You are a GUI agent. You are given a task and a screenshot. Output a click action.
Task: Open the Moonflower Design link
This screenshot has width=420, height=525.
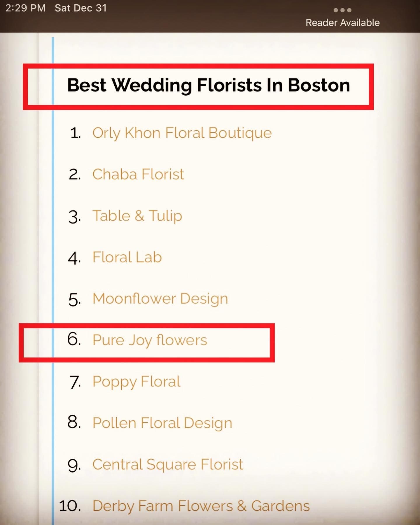pos(160,299)
